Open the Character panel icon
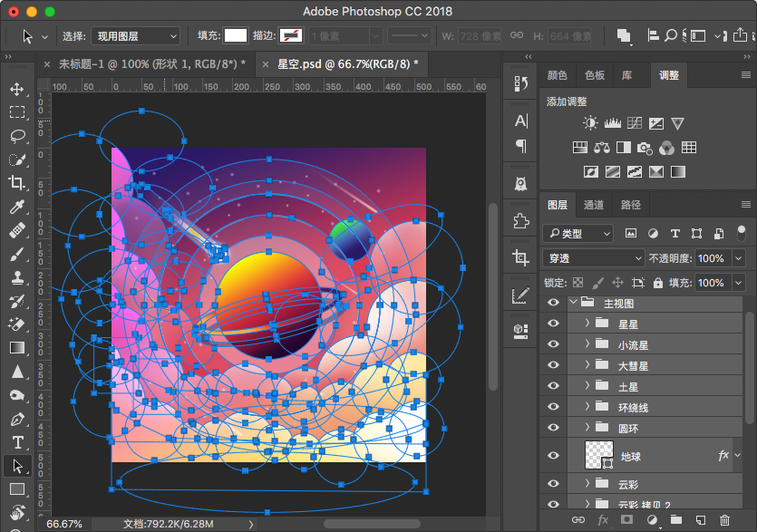The height and width of the screenshot is (532, 757). coord(521,121)
